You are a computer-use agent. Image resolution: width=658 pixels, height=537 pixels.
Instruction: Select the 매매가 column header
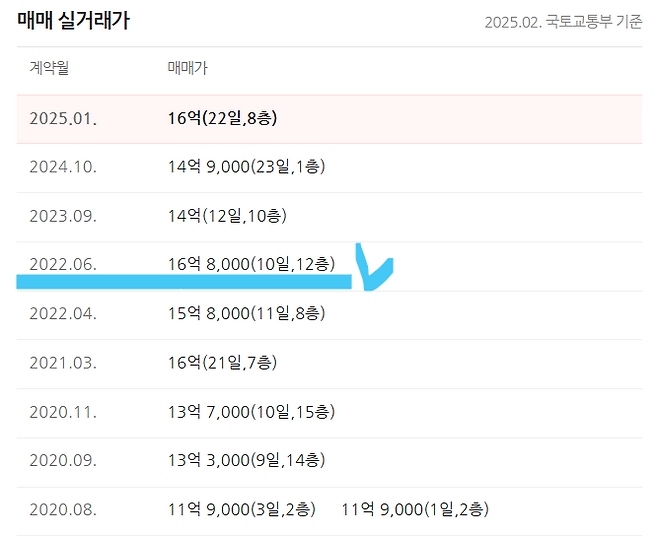click(187, 69)
